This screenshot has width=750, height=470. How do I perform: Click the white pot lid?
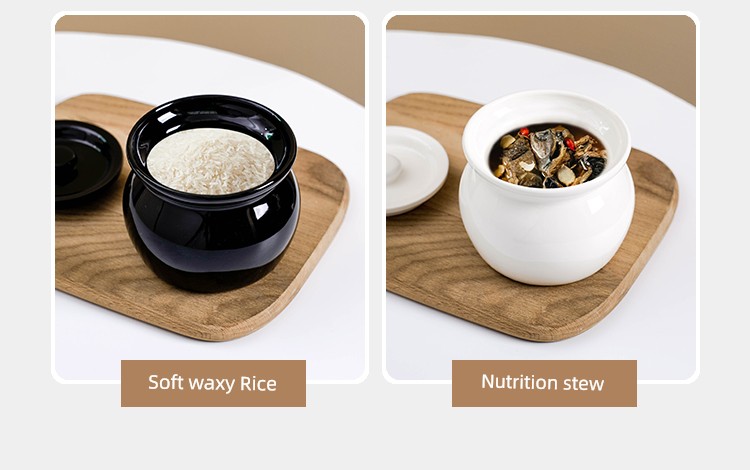415,169
